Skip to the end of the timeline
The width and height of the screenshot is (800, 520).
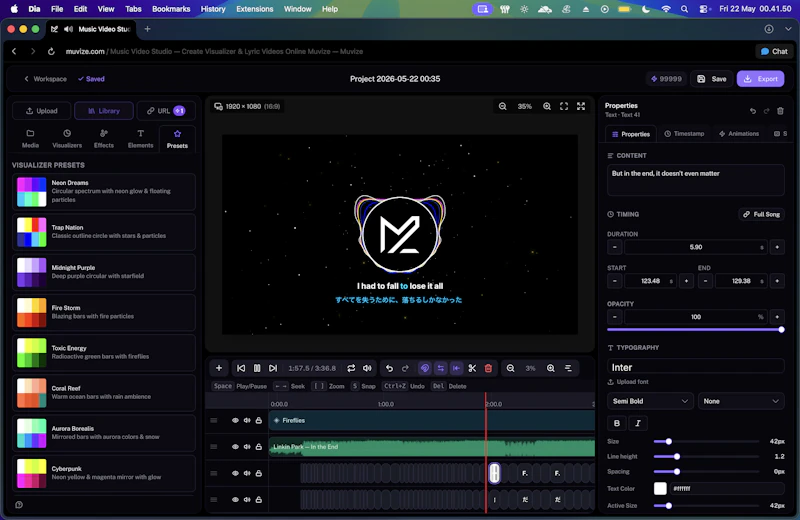tap(273, 368)
